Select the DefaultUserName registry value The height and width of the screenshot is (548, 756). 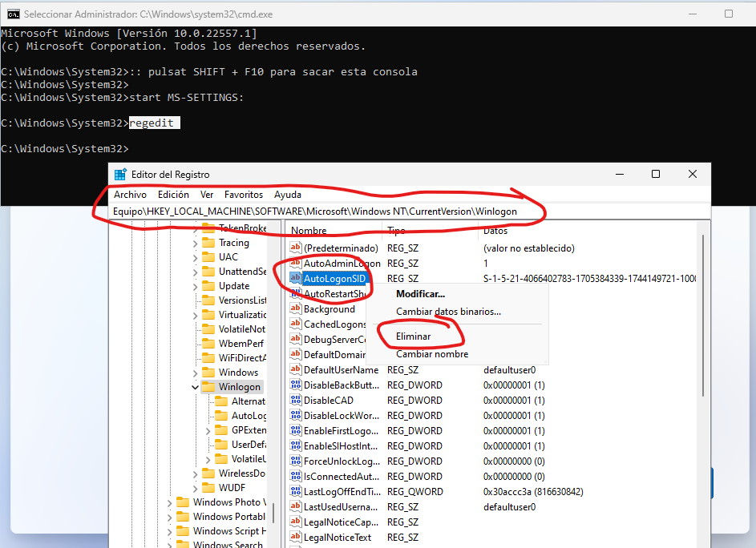tap(340, 370)
